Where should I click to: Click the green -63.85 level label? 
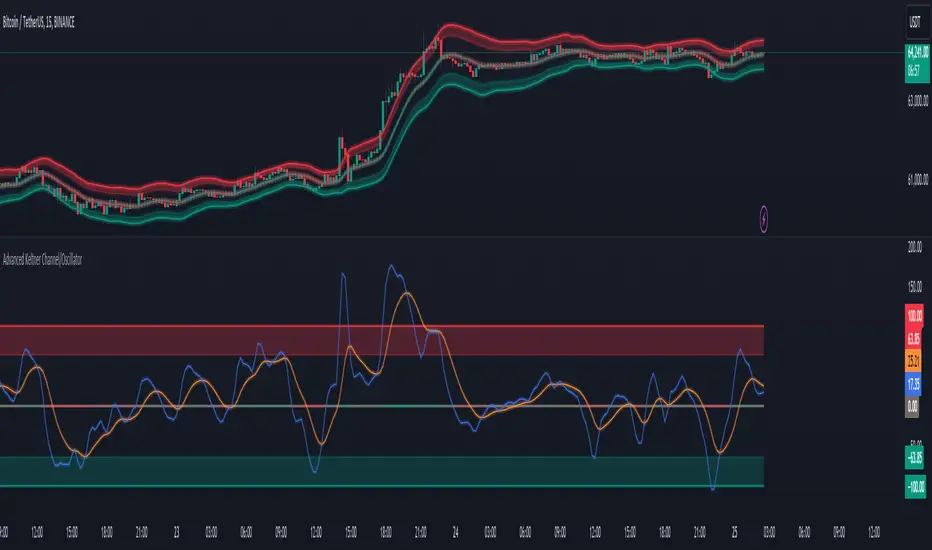pos(915,457)
